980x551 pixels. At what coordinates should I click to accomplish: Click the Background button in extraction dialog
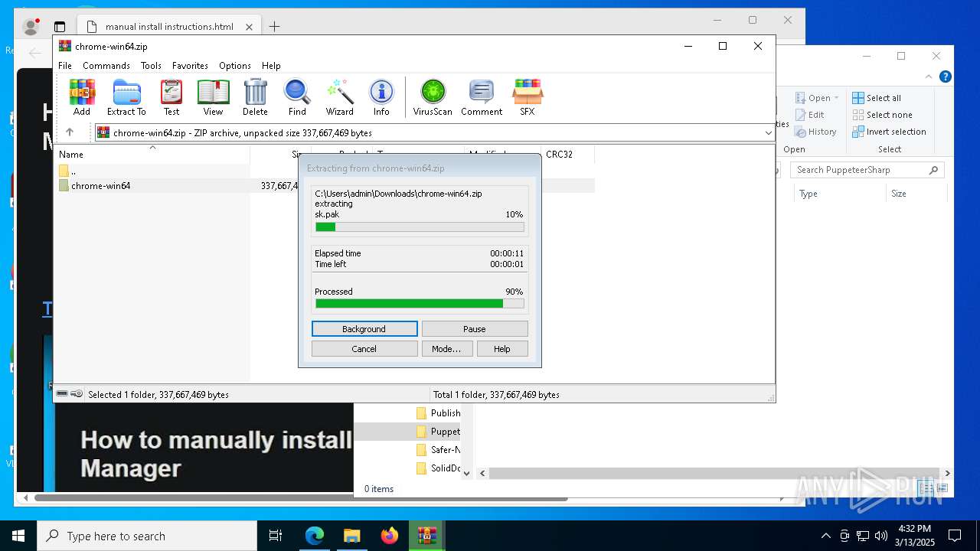pos(364,329)
